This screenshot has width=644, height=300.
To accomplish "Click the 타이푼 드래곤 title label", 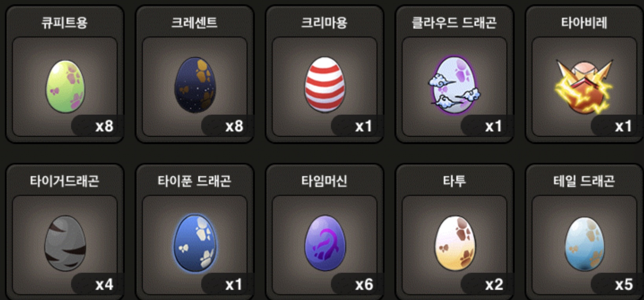I will [194, 181].
